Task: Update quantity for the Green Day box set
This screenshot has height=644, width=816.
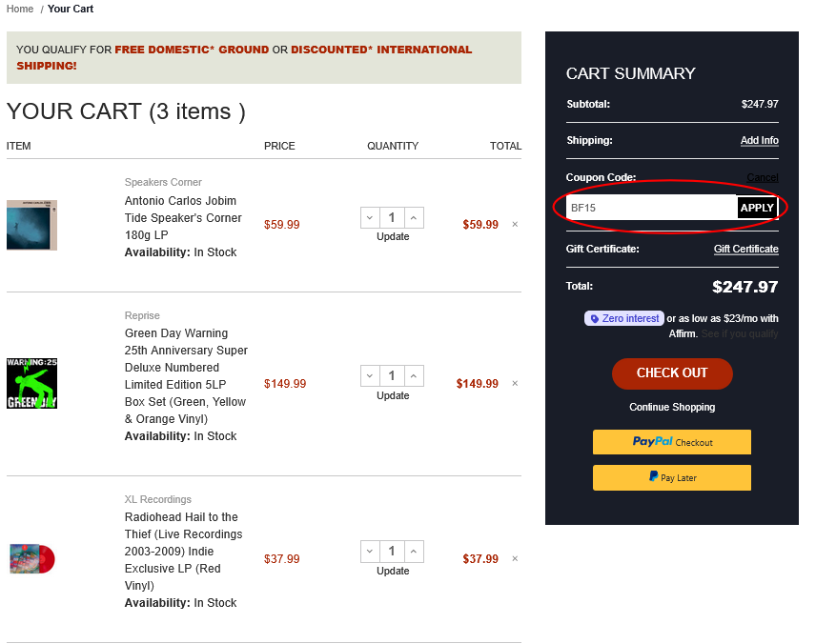Action: coord(392,395)
